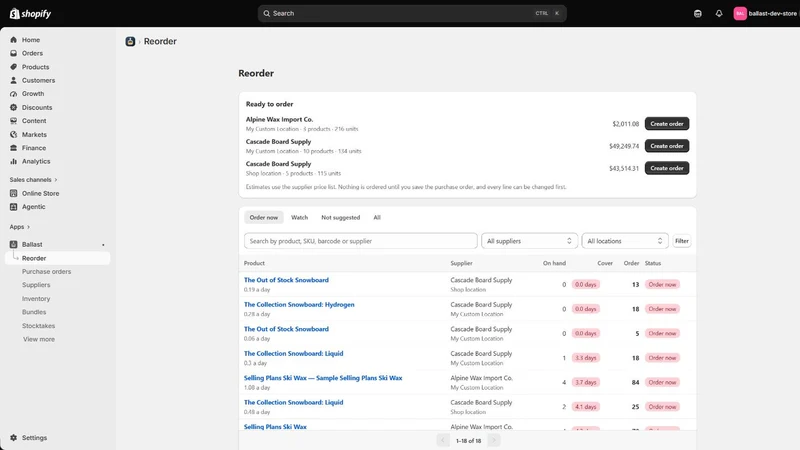The width and height of the screenshot is (800, 450).
Task: Open the ballast-dev-store account menu
Action: (765, 14)
